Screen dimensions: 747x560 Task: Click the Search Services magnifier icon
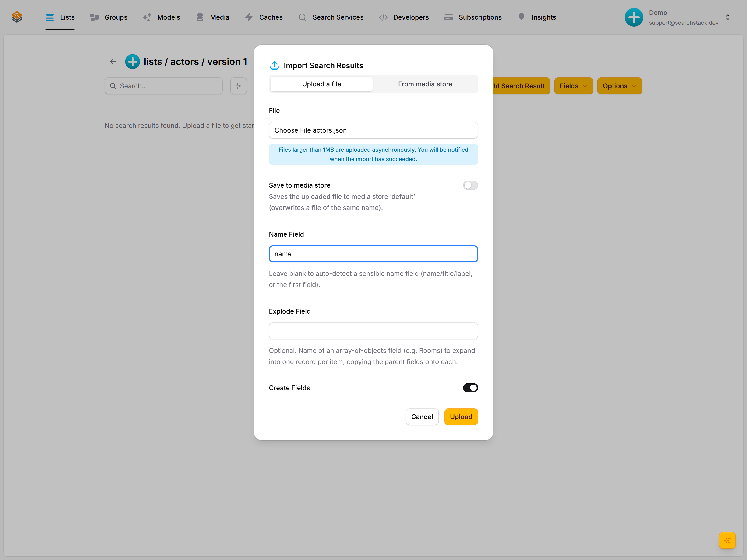(x=302, y=17)
